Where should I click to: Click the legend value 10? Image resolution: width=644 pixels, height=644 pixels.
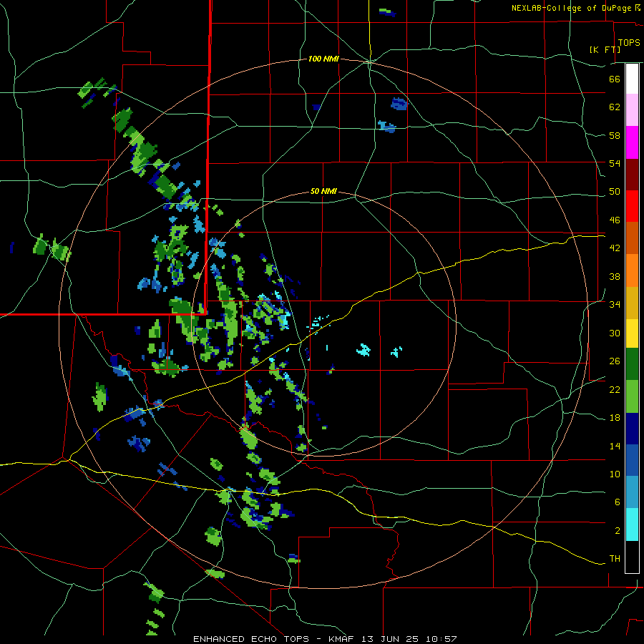pyautogui.click(x=615, y=474)
